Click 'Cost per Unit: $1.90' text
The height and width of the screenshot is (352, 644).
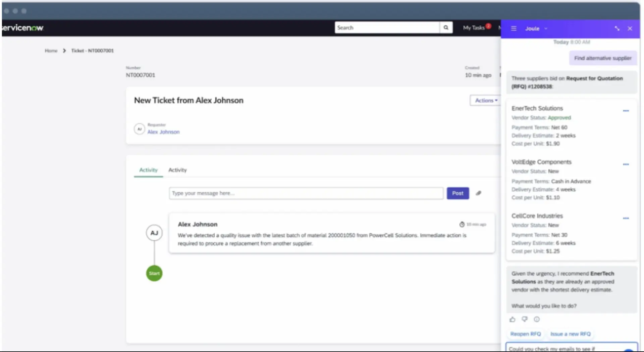536,143
